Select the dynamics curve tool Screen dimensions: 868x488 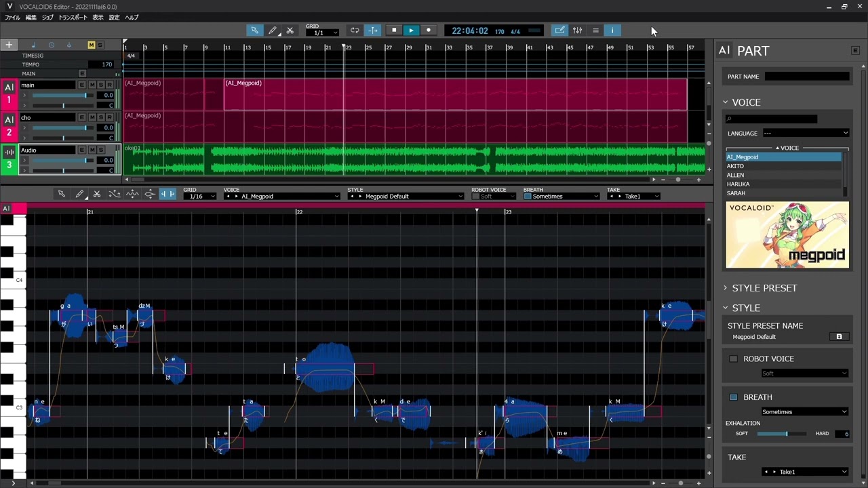tap(150, 195)
